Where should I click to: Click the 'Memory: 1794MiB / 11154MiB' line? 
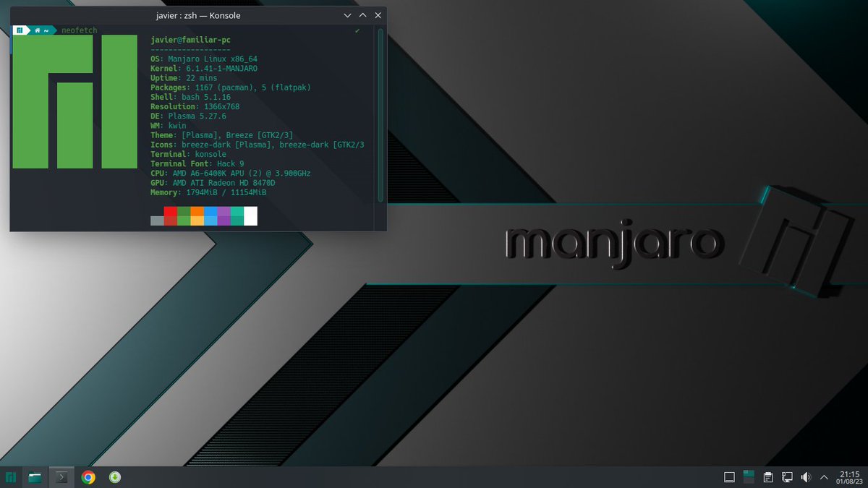tap(209, 192)
